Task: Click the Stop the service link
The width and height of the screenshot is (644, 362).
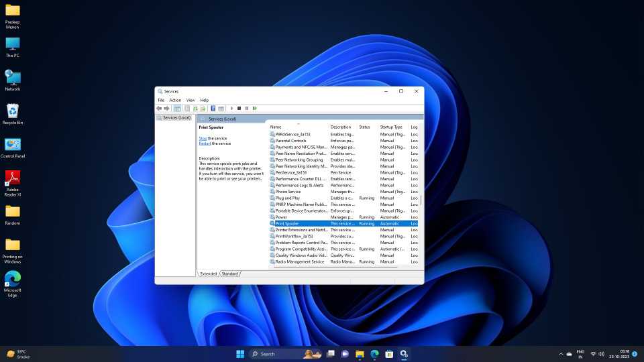Action: [x=203, y=138]
